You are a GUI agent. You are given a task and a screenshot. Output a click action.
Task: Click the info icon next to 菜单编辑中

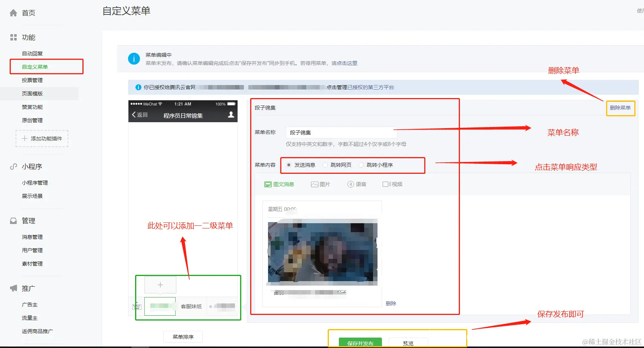tap(134, 59)
